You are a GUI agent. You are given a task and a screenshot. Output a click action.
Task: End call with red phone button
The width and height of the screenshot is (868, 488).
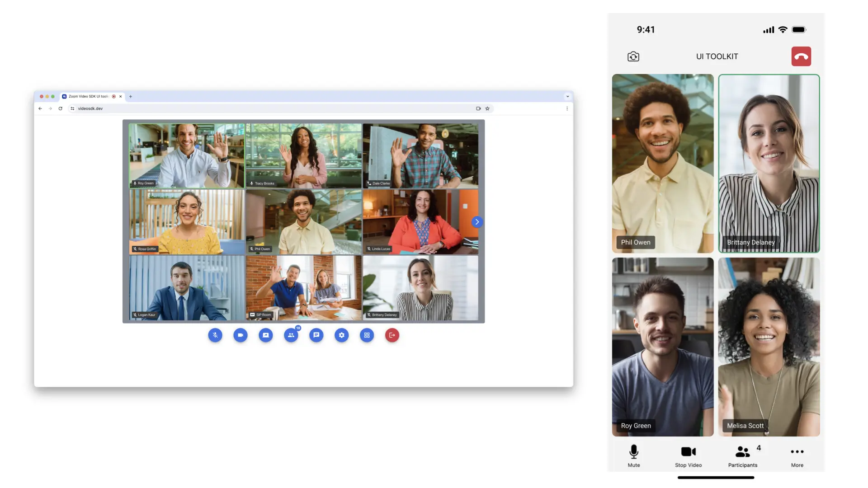click(801, 56)
